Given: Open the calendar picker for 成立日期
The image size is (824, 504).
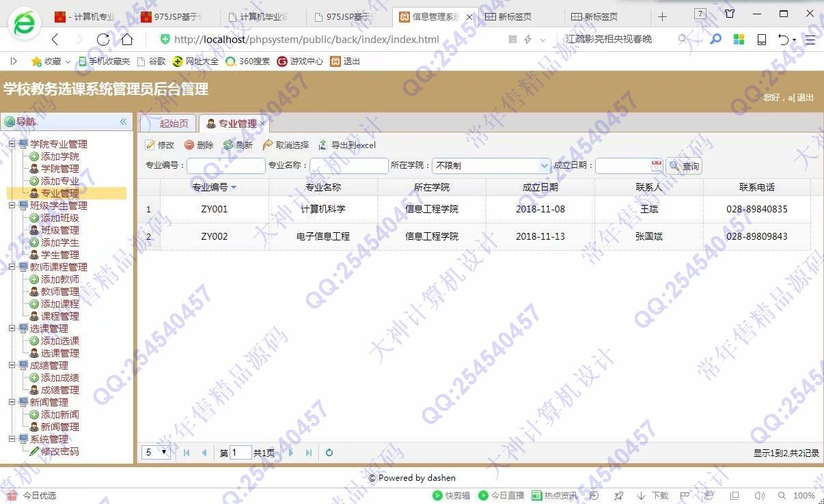Looking at the screenshot, I should pyautogui.click(x=657, y=166).
